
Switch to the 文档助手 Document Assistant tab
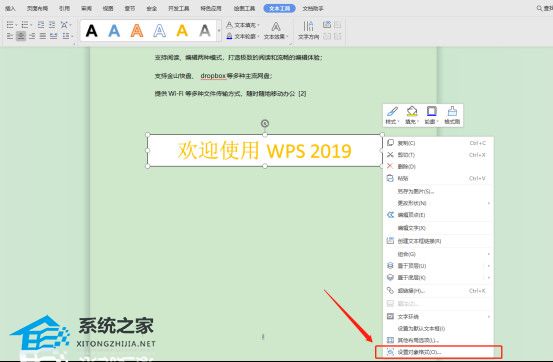(313, 8)
